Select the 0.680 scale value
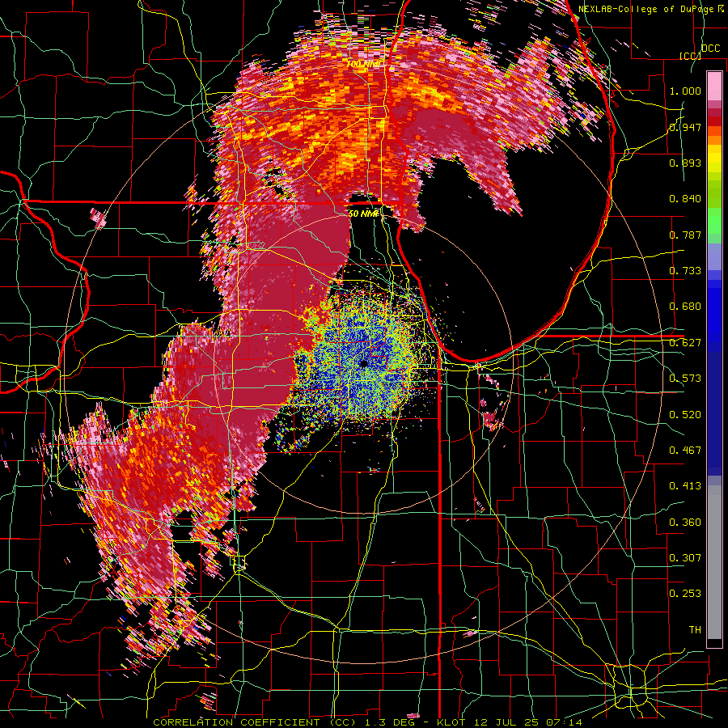This screenshot has height=728, width=728. pyautogui.click(x=685, y=307)
